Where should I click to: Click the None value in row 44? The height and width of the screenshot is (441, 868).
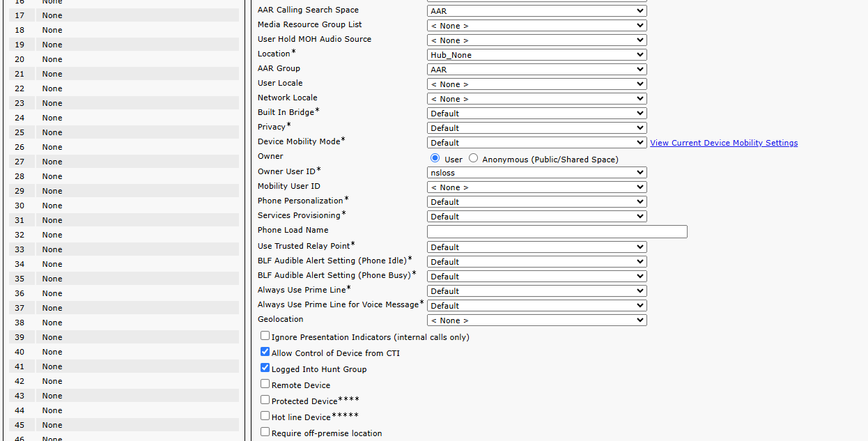tap(52, 410)
